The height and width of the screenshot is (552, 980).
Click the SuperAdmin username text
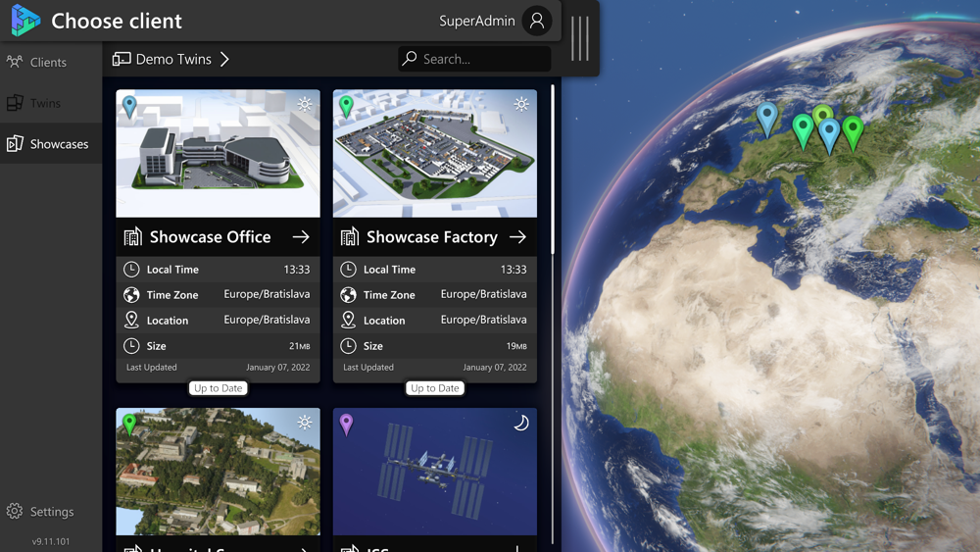477,21
